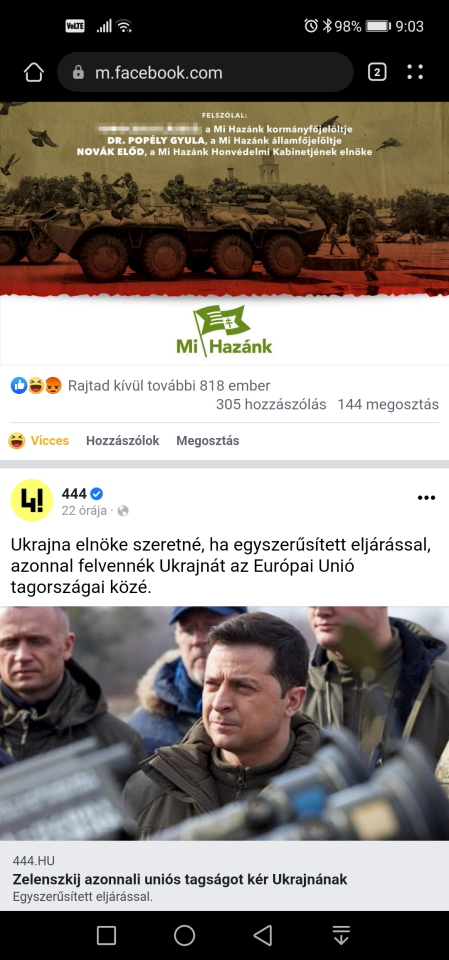449x960 pixels.
Task: Open the Zelenszkij article headline link
Action: coord(180,880)
